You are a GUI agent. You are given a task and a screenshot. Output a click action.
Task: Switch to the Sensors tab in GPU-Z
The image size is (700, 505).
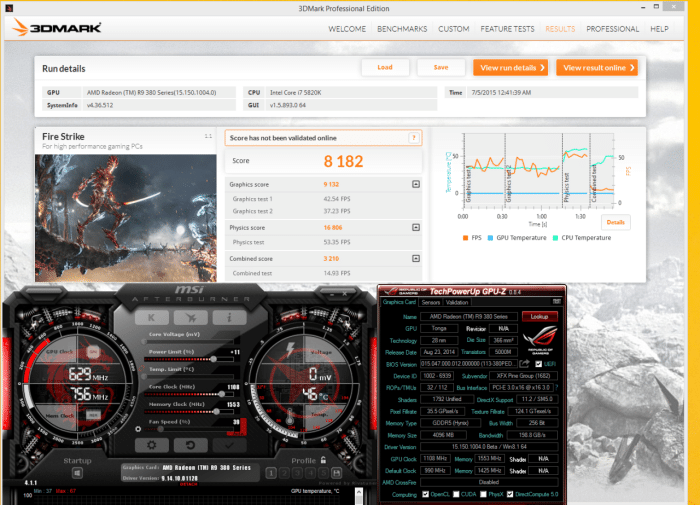click(x=431, y=302)
